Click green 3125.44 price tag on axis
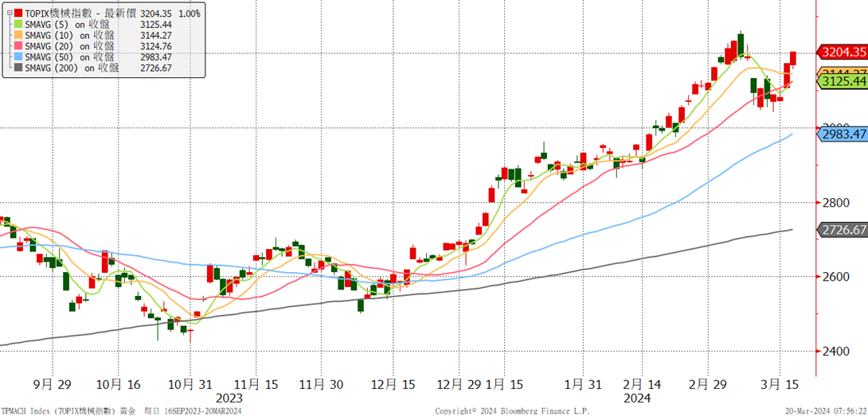The image size is (868, 416). (x=842, y=81)
